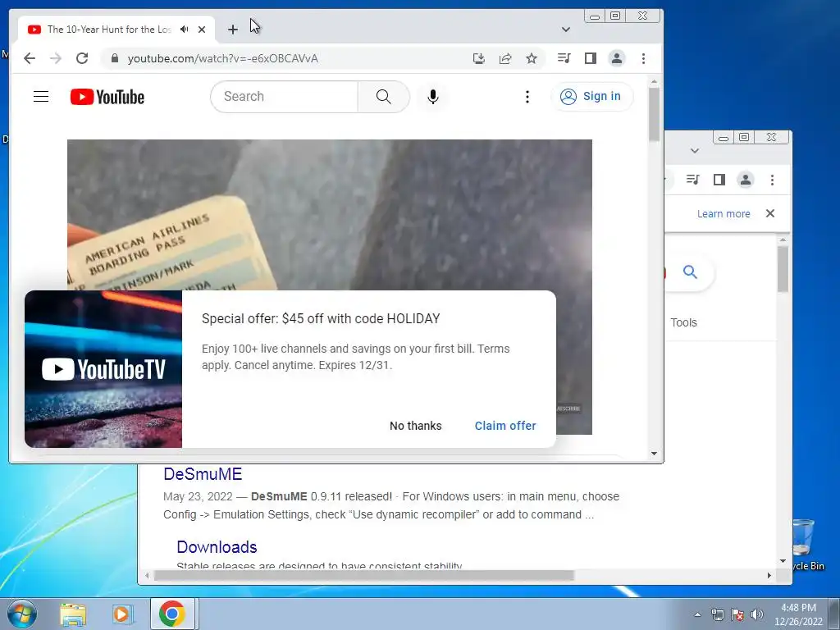The width and height of the screenshot is (840, 630).
Task: Launch Windows Media Player from taskbar
Action: pyautogui.click(x=122, y=614)
